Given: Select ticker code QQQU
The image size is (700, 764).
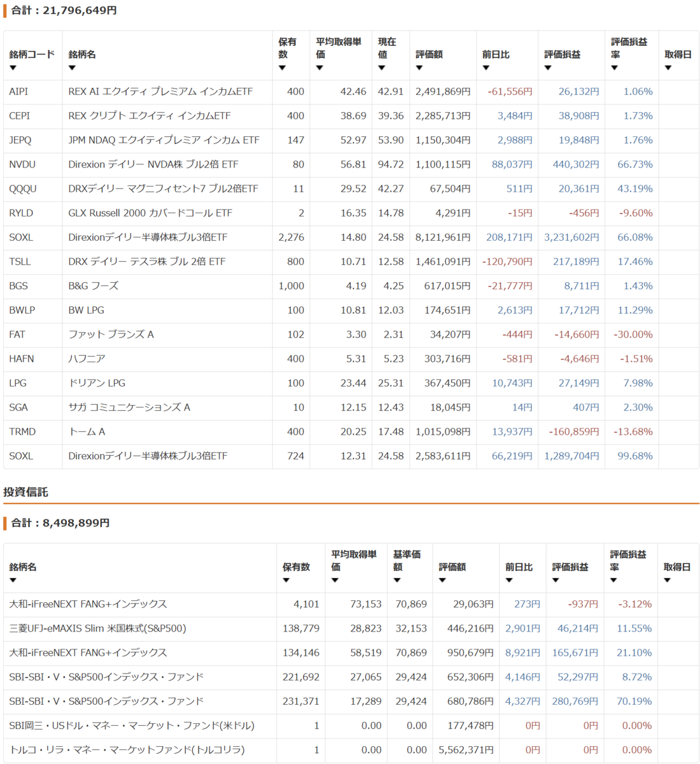Looking at the screenshot, I should (23, 188).
